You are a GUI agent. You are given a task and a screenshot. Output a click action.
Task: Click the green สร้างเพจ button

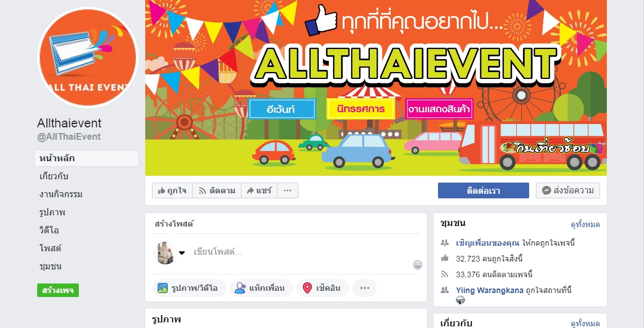pyautogui.click(x=58, y=290)
